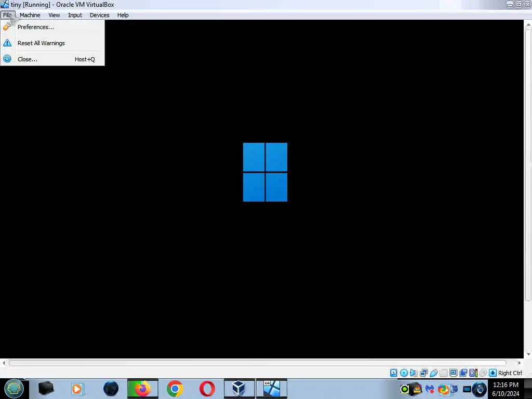Click the recording status icon

click(463, 373)
